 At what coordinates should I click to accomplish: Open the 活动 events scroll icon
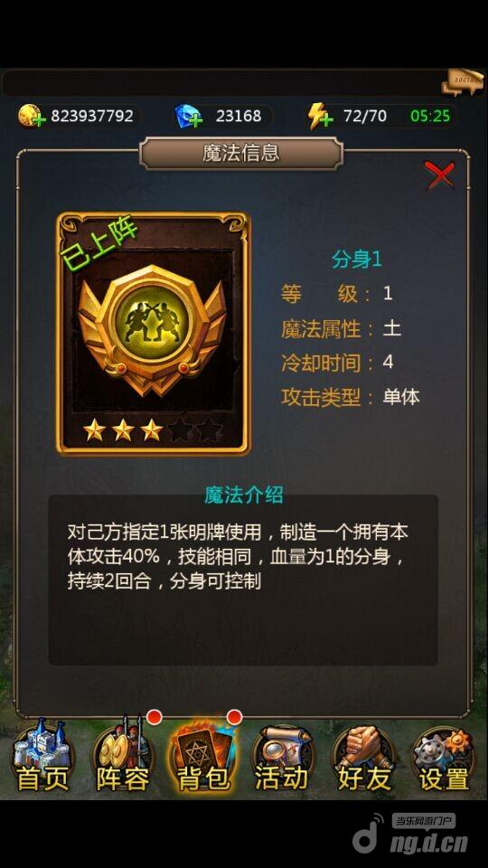pos(282,755)
